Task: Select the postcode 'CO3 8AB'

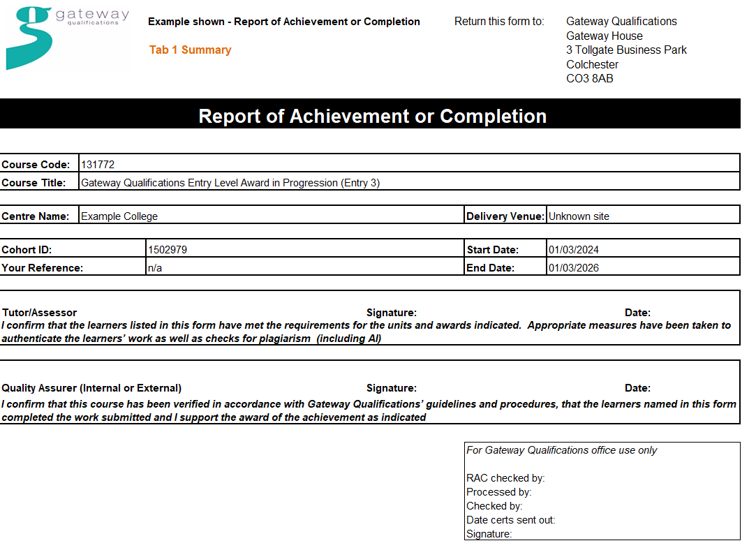Action: click(x=590, y=79)
